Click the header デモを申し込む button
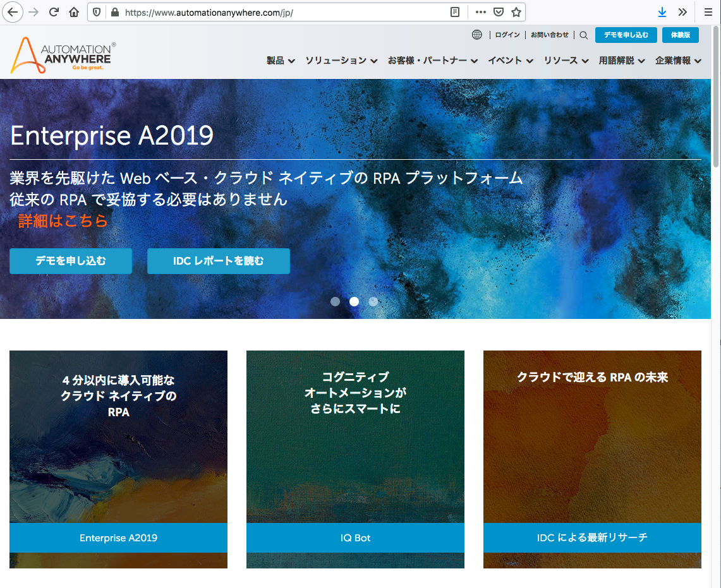 pos(626,35)
